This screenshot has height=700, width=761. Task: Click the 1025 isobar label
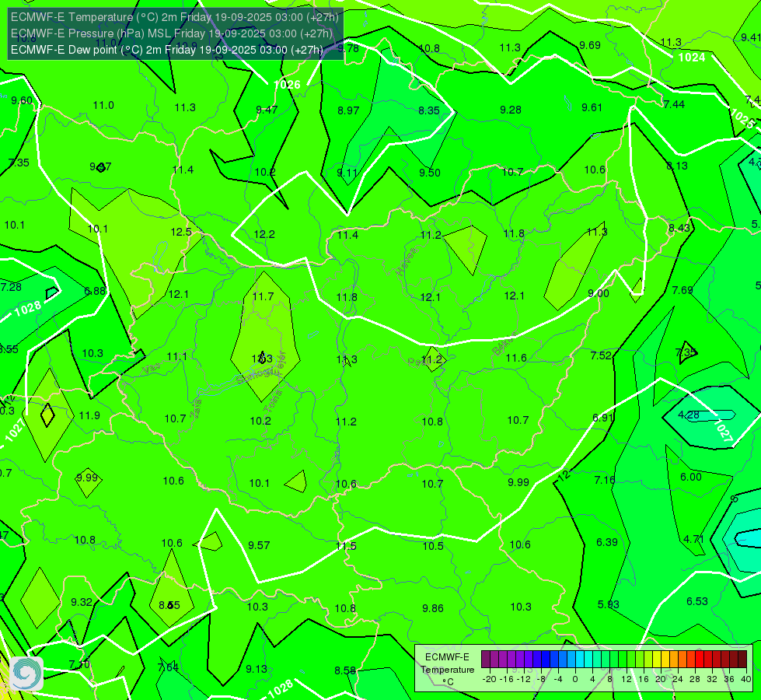coord(742,118)
